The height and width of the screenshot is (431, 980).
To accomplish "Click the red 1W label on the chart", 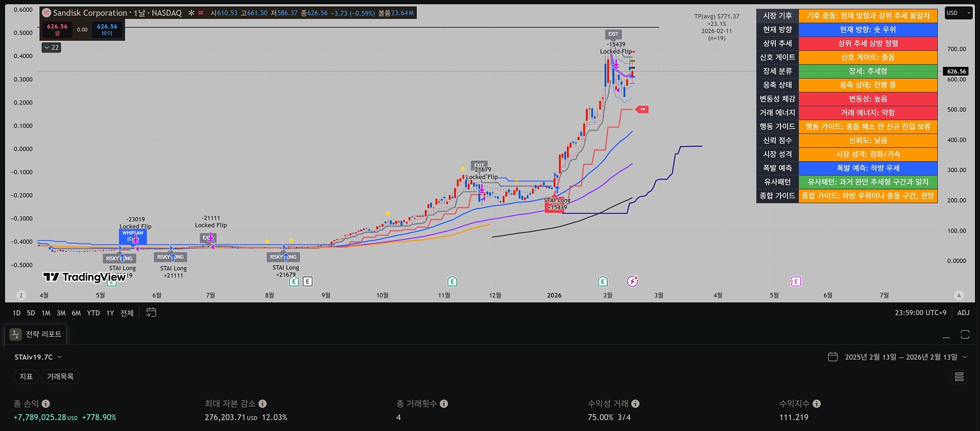I will (642, 109).
